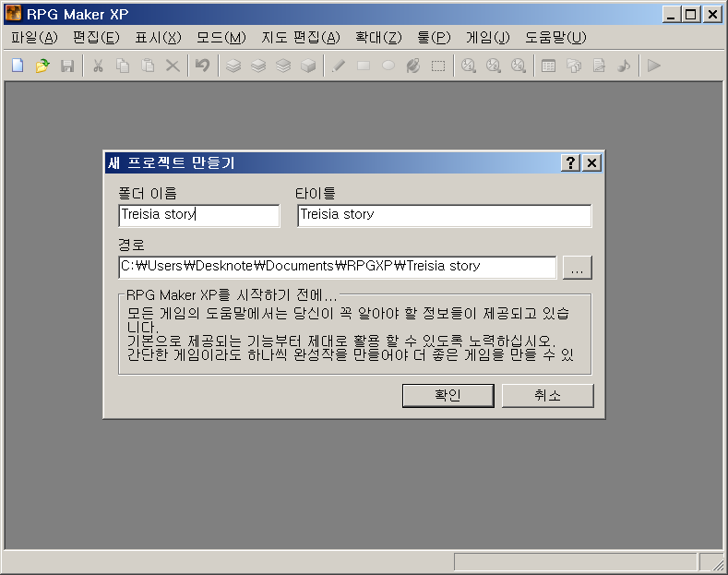Cancel with the 취소 button

point(548,395)
